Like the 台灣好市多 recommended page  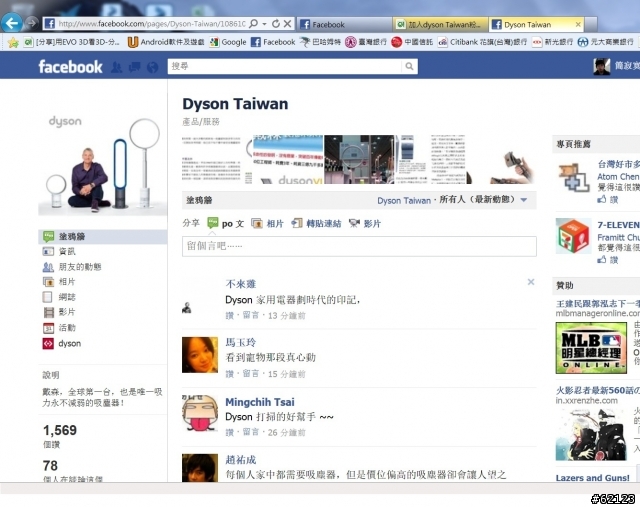[x=608, y=200]
